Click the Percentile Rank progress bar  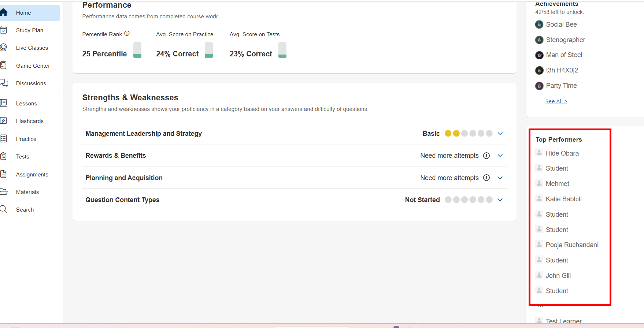(x=137, y=50)
